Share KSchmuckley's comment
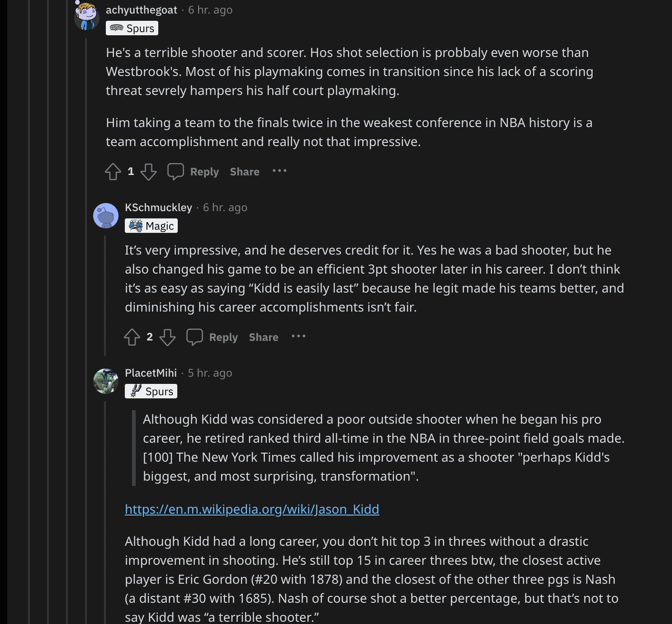The width and height of the screenshot is (672, 624). point(264,337)
